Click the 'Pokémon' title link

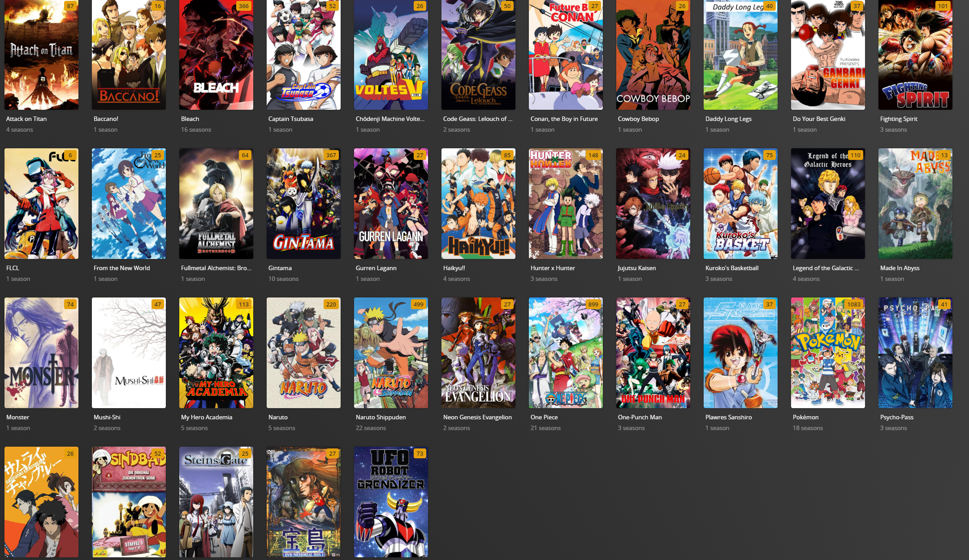[x=805, y=417]
